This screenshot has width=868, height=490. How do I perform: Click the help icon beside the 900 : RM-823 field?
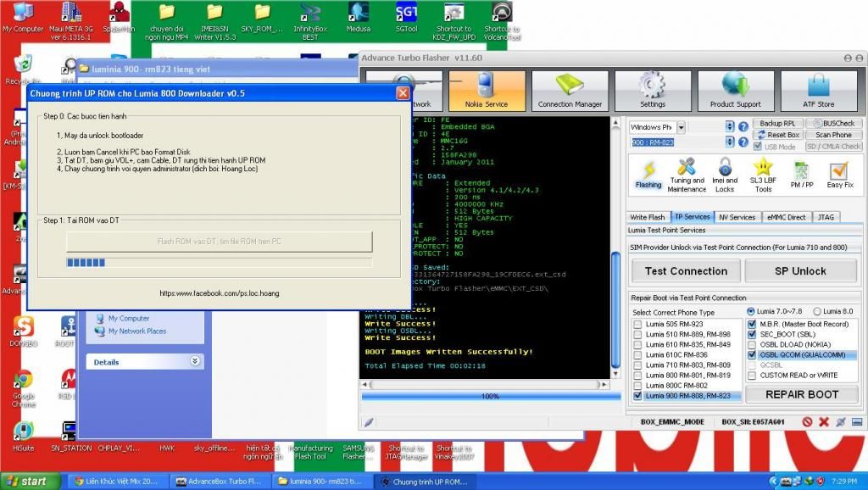coord(743,142)
